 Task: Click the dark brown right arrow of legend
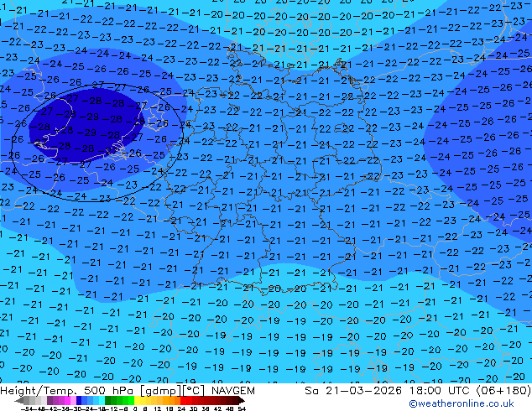point(242,401)
